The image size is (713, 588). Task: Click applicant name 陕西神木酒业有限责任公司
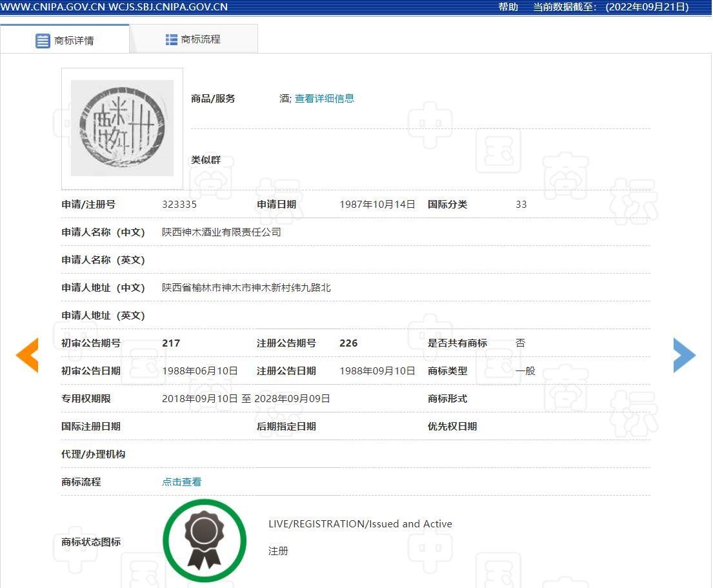pos(221,232)
